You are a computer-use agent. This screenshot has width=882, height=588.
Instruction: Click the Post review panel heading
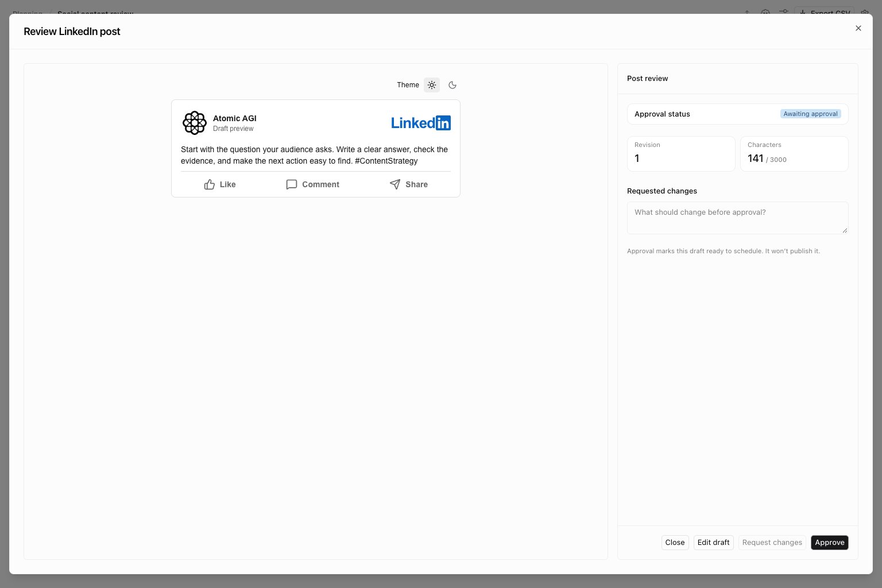[x=648, y=79]
